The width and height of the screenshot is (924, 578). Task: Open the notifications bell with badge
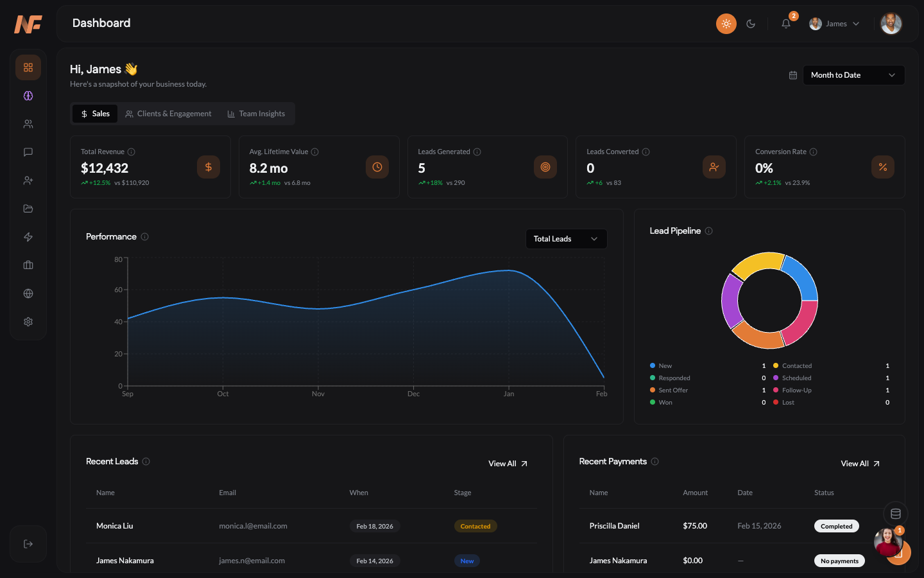(x=785, y=23)
